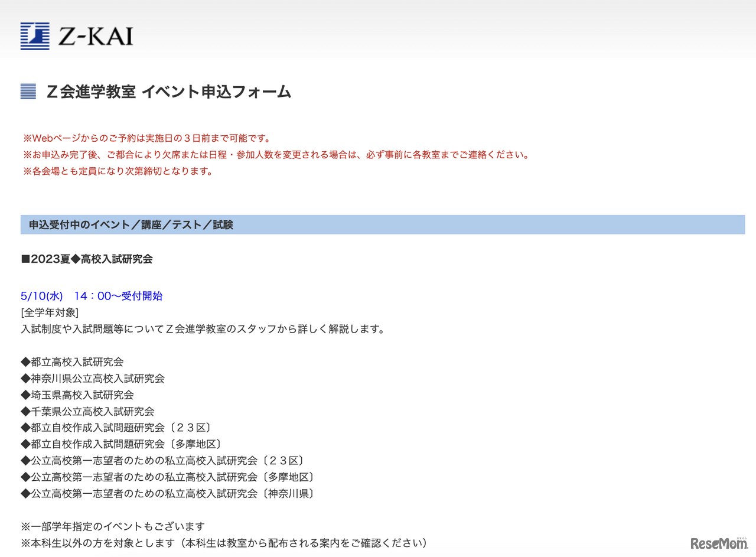Image resolution: width=756 pixels, height=557 pixels.
Task: Select the 埼玉県高校入試研究会 diamond marker
Action: pyautogui.click(x=24, y=395)
